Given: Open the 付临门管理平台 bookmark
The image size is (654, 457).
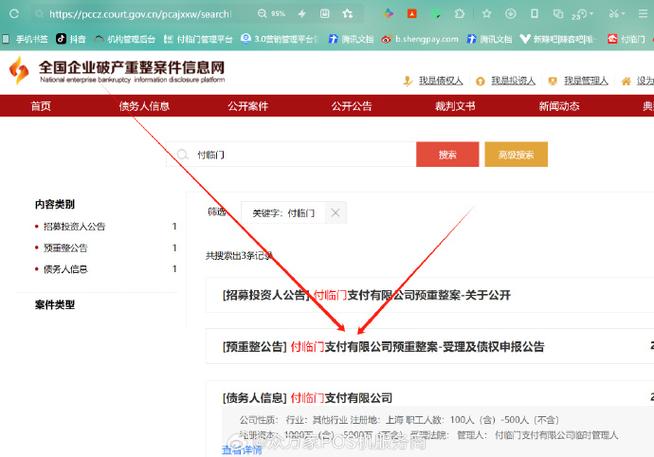Looking at the screenshot, I should pos(198,39).
